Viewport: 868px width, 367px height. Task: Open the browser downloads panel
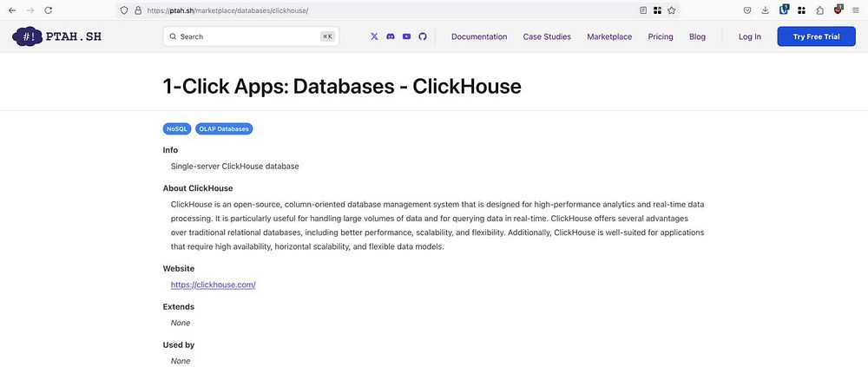point(765,10)
